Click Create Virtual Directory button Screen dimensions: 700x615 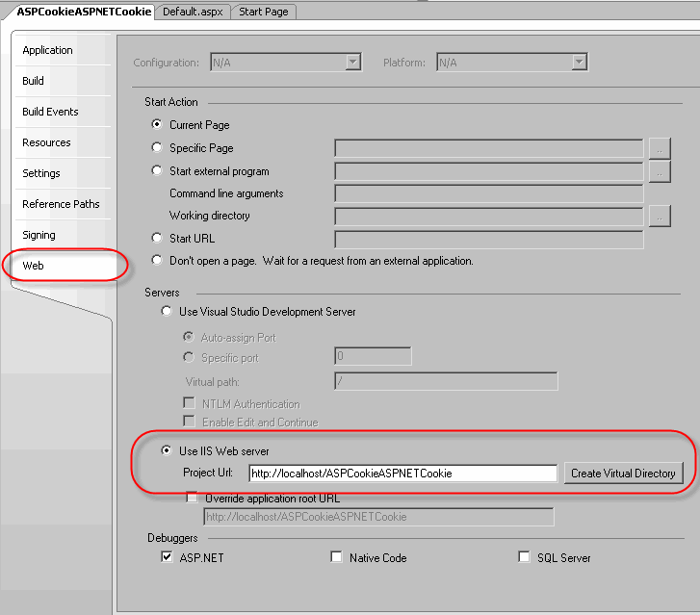623,474
